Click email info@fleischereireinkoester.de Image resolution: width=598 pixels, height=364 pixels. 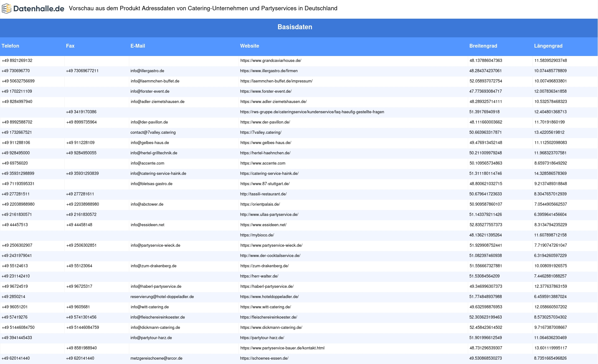pos(158,317)
